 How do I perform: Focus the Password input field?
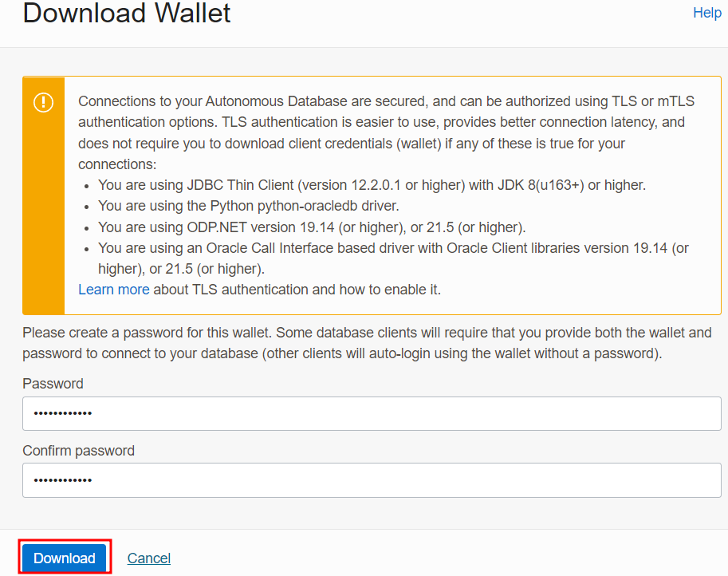(x=372, y=413)
